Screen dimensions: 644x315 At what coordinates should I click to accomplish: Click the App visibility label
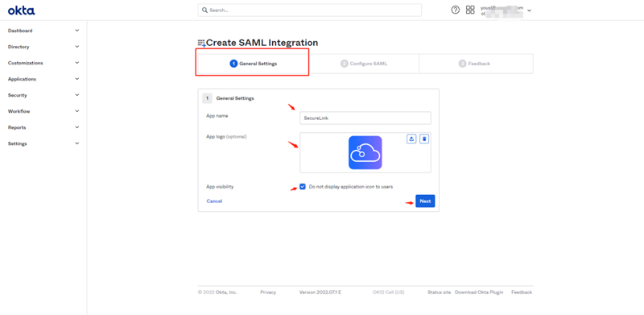tap(220, 187)
